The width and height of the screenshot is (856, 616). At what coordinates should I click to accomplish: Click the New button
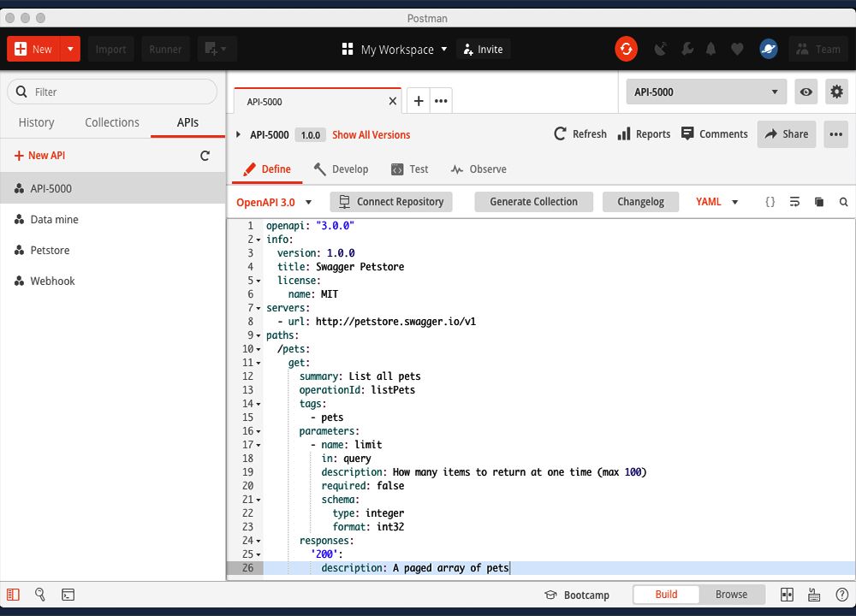(x=34, y=49)
